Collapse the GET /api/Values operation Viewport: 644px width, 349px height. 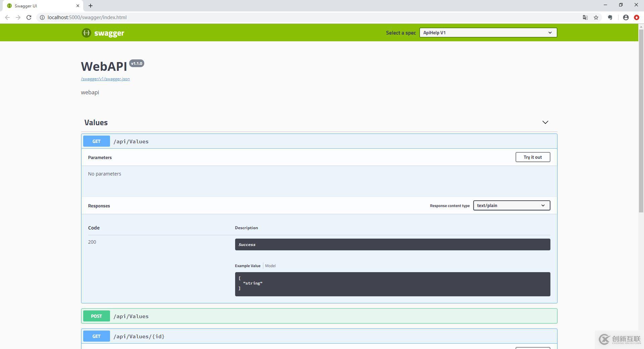pyautogui.click(x=319, y=141)
